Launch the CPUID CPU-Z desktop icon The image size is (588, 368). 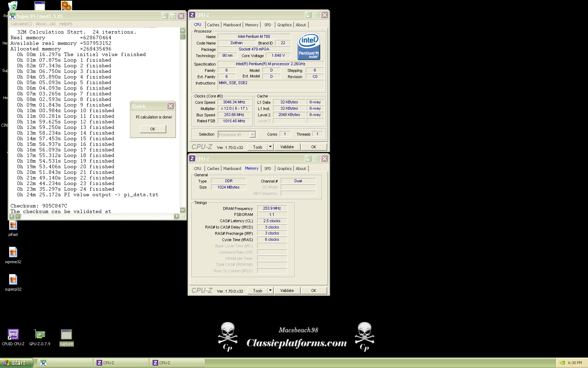[13, 337]
